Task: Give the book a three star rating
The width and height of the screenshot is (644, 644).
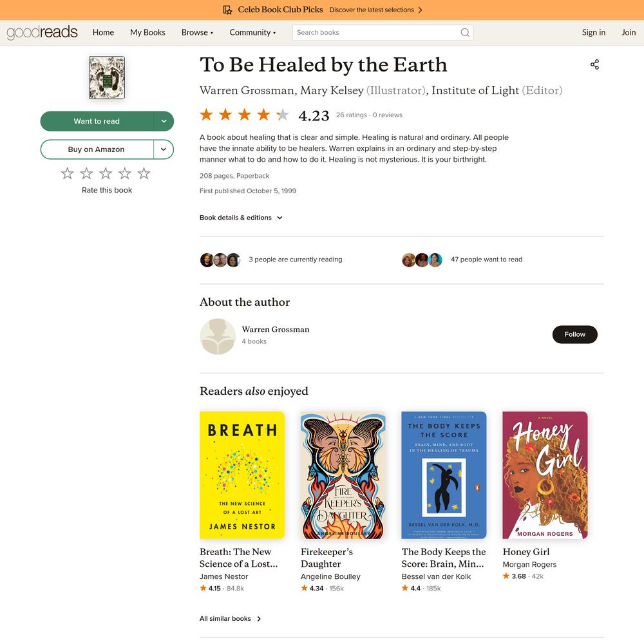Action: click(106, 173)
